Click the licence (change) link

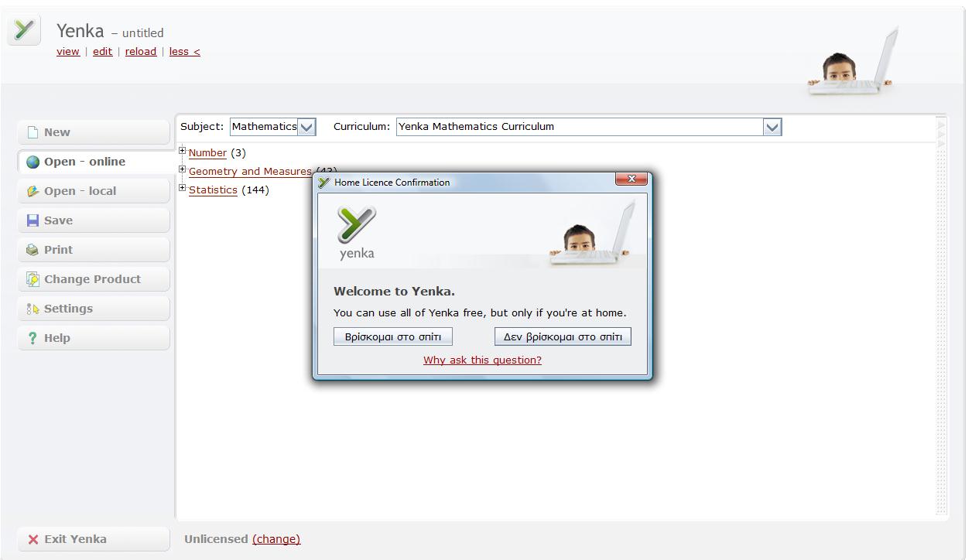[x=276, y=539]
